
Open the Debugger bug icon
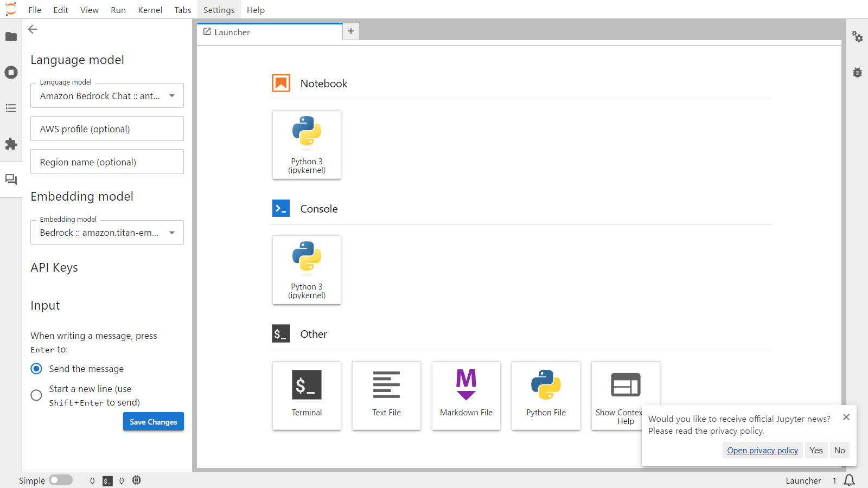(x=857, y=73)
